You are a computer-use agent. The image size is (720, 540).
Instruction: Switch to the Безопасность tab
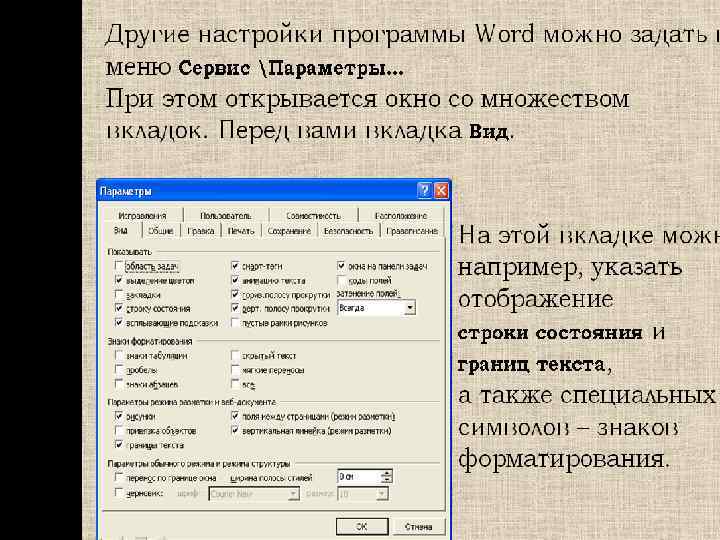[348, 231]
